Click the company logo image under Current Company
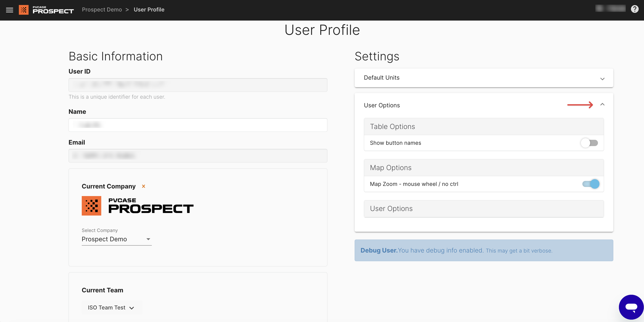644x322 pixels. (138, 206)
